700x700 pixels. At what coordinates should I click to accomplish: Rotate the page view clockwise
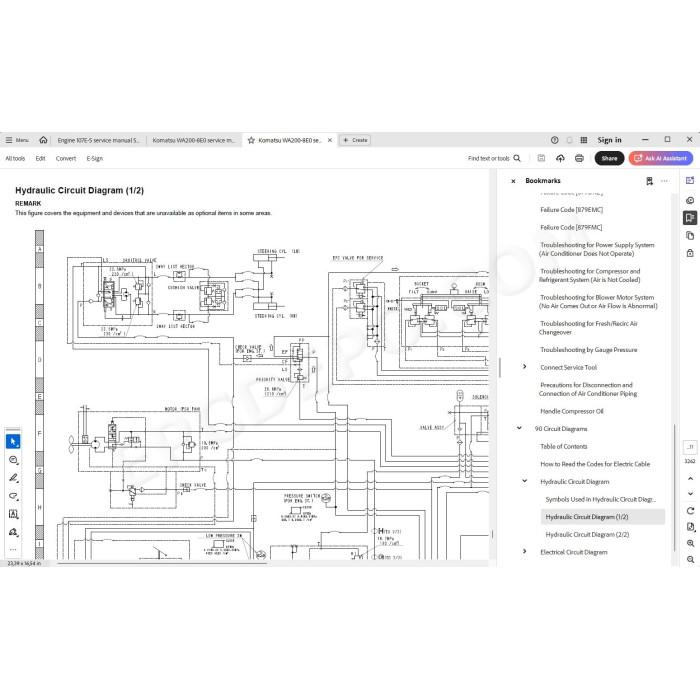(690, 511)
